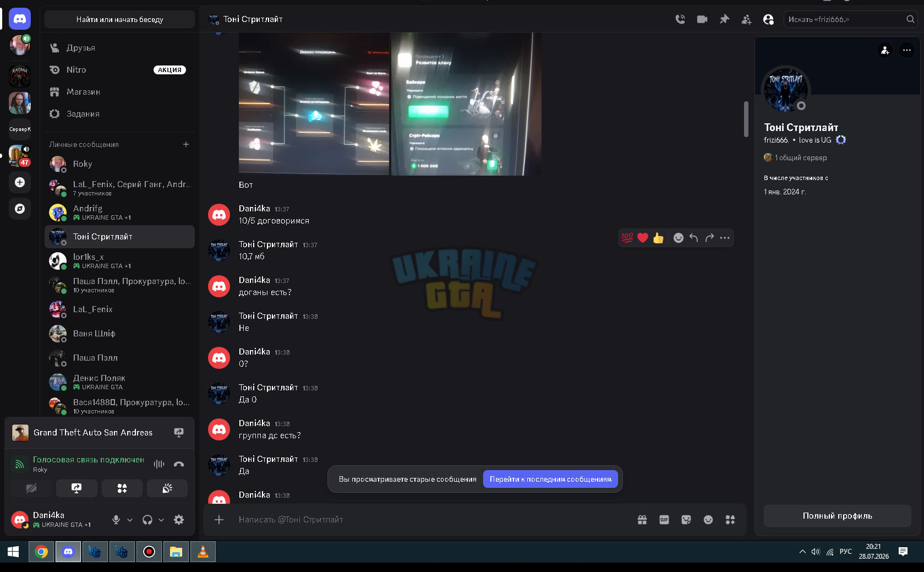
Task: Deafen headphones
Action: point(147,520)
